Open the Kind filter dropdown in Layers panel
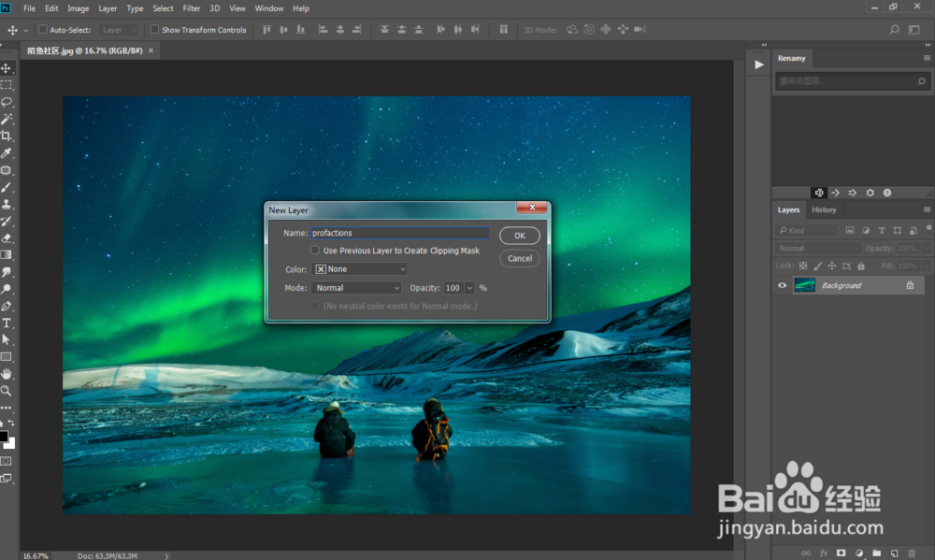This screenshot has height=560, width=935. (808, 230)
